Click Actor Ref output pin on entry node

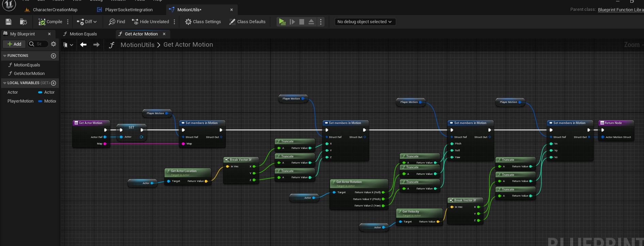105,137
